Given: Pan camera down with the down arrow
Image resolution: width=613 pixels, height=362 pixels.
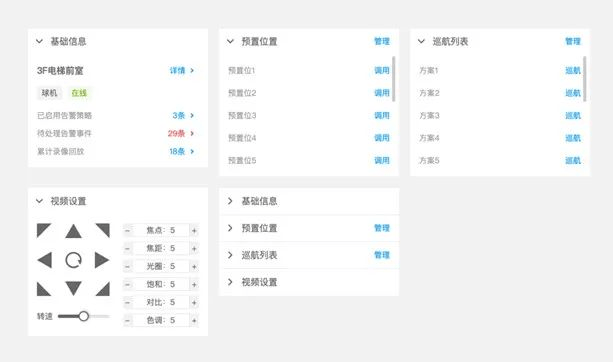Looking at the screenshot, I should click(x=73, y=289).
